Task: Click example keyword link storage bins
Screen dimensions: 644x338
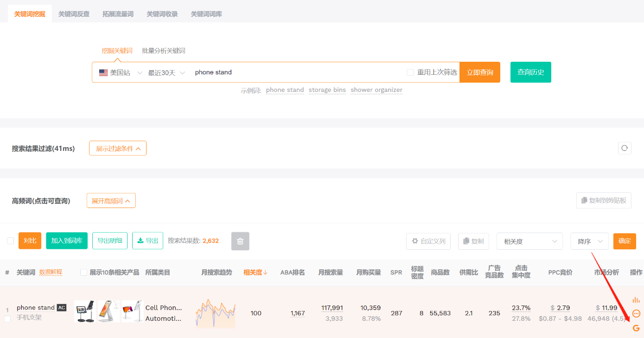Action: pos(327,90)
